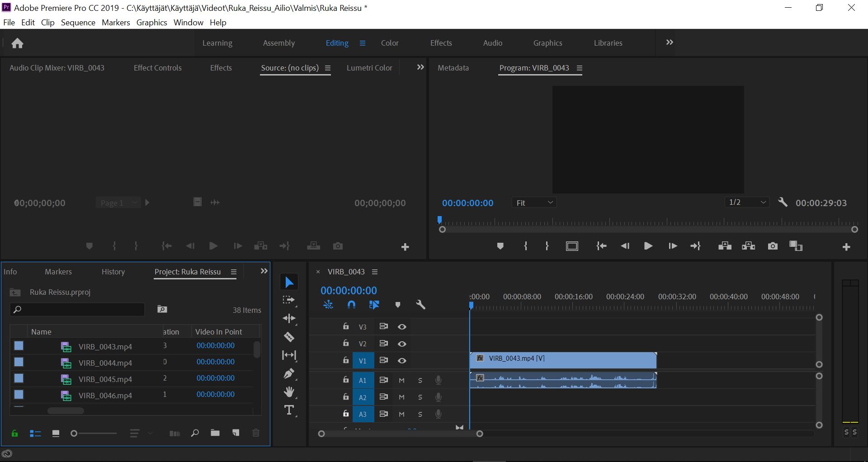The height and width of the screenshot is (462, 868).
Task: Click New Item in Project panel
Action: click(236, 433)
